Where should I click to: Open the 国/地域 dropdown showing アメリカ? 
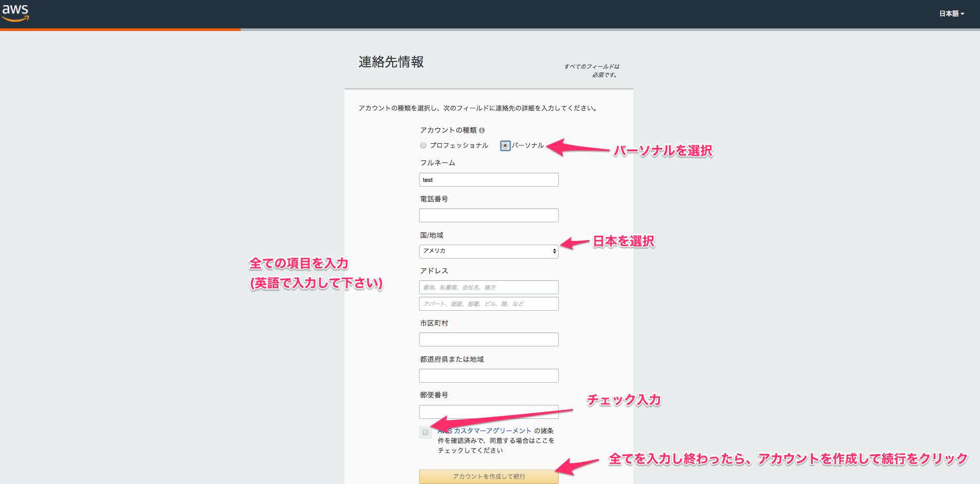click(x=489, y=251)
